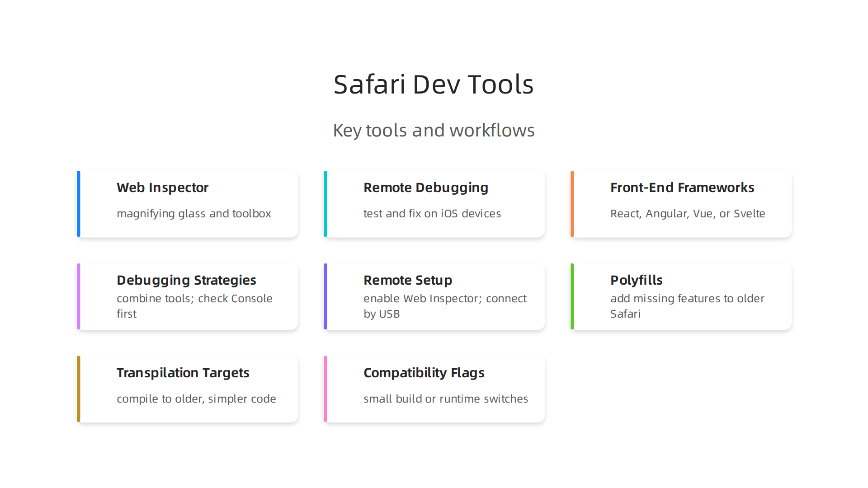The image size is (868, 488).
Task: Click 'add missing features to older Safari' text
Action: 687,306
